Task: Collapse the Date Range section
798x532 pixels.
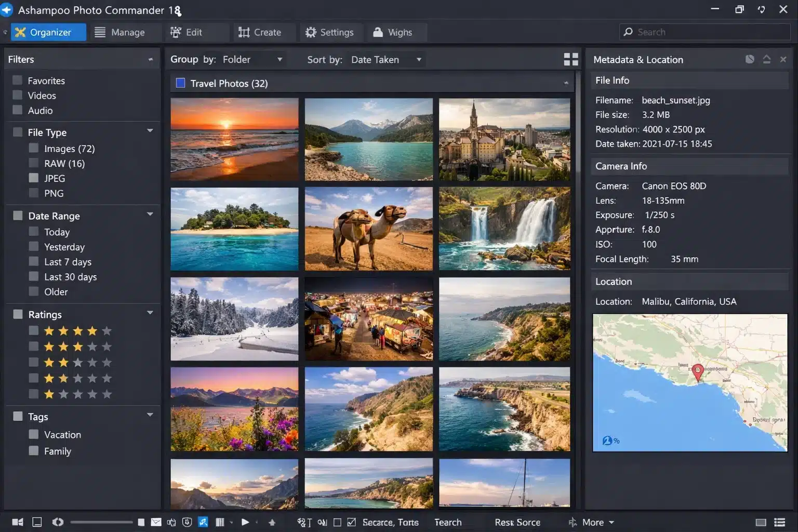Action: click(x=150, y=214)
